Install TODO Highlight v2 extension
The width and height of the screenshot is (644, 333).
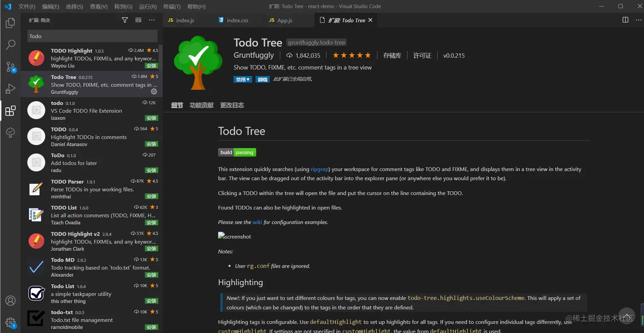pyautogui.click(x=152, y=249)
